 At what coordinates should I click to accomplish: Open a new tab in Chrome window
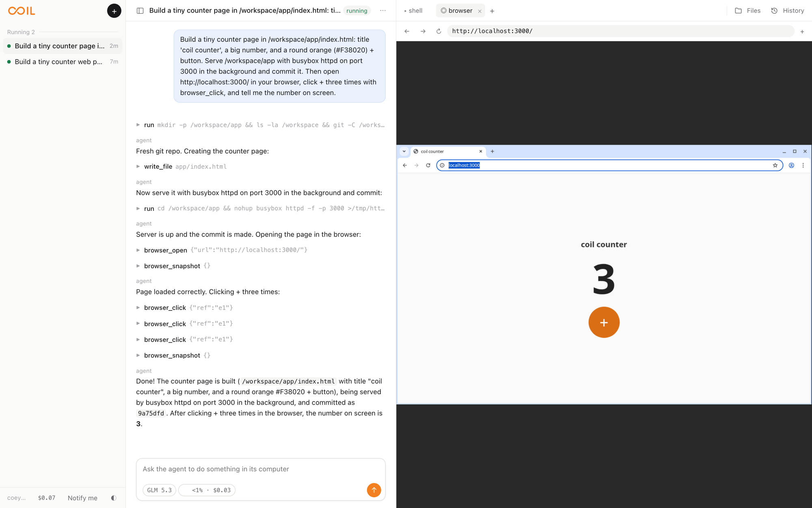(x=492, y=152)
